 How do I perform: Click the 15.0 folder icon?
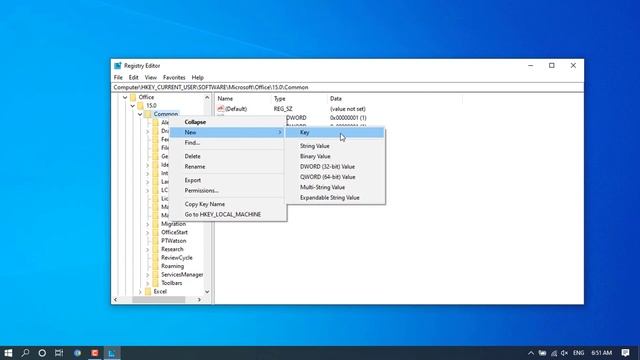click(x=140, y=105)
